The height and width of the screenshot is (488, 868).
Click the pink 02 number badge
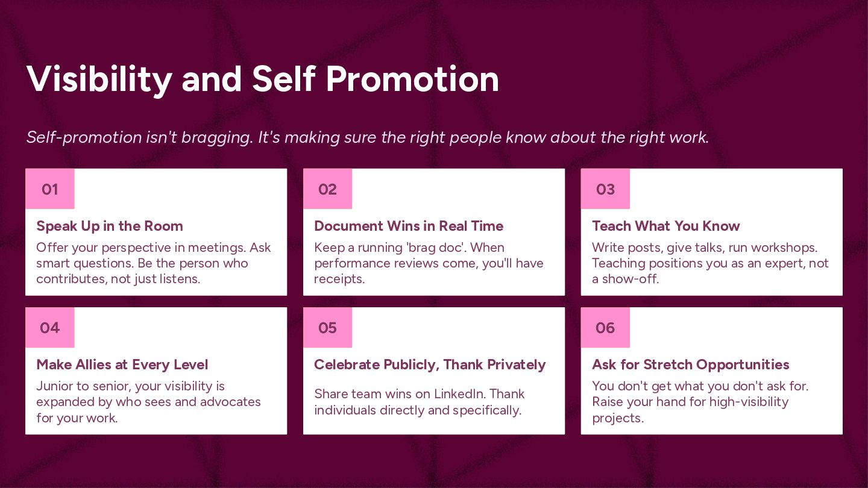tap(327, 189)
